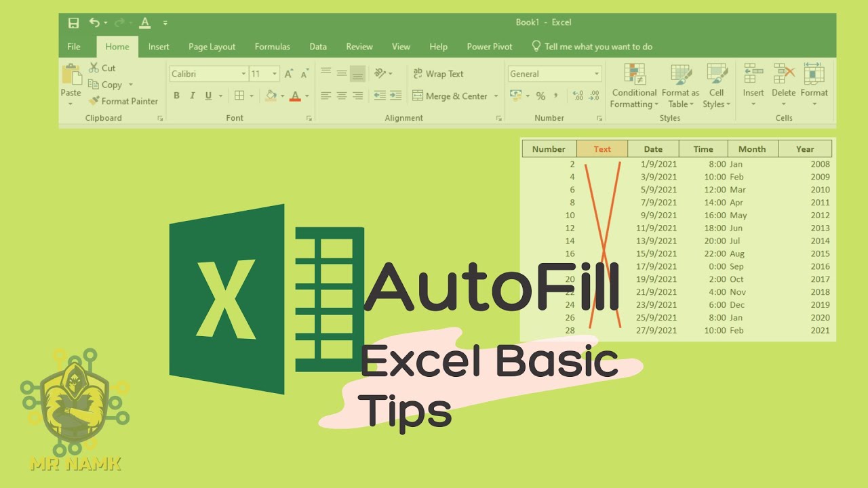868x488 pixels.
Task: Open Cell Styles gallery
Action: [717, 86]
